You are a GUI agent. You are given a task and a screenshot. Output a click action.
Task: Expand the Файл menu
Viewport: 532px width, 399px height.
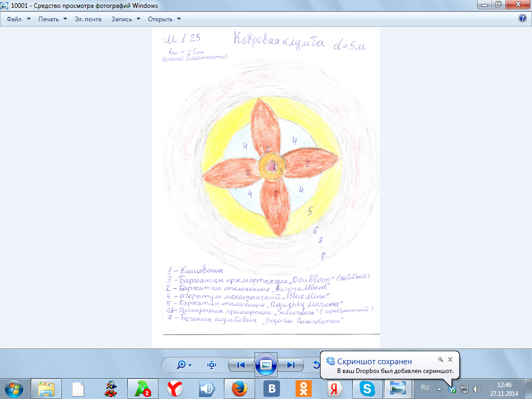(19, 19)
